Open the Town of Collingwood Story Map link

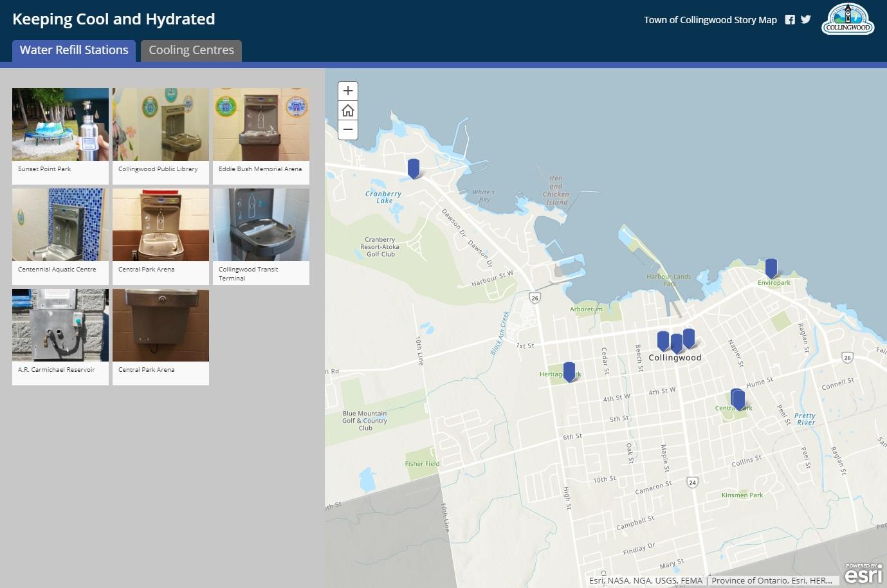point(710,20)
